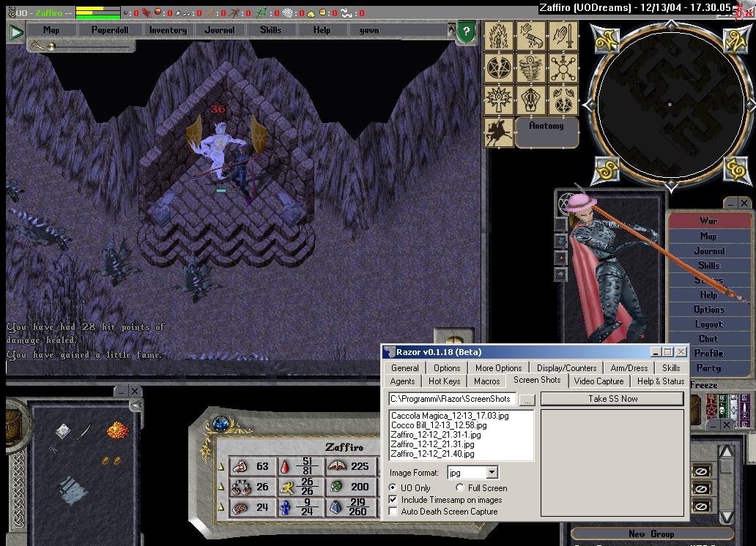Switch to Display/Counters tab
756x546 pixels.
pyautogui.click(x=566, y=367)
